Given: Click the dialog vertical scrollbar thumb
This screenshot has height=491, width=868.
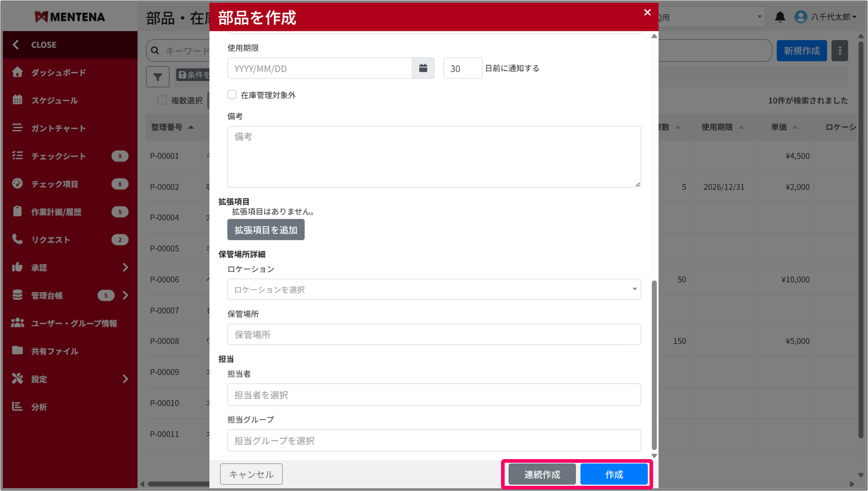Looking at the screenshot, I should 654,364.
